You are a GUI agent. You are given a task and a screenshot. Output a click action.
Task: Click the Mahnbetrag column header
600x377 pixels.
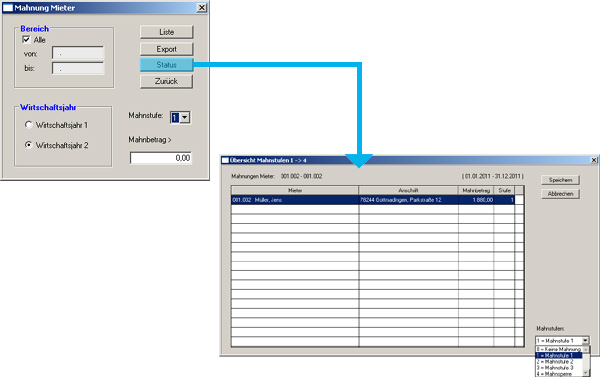pyautogui.click(x=476, y=190)
